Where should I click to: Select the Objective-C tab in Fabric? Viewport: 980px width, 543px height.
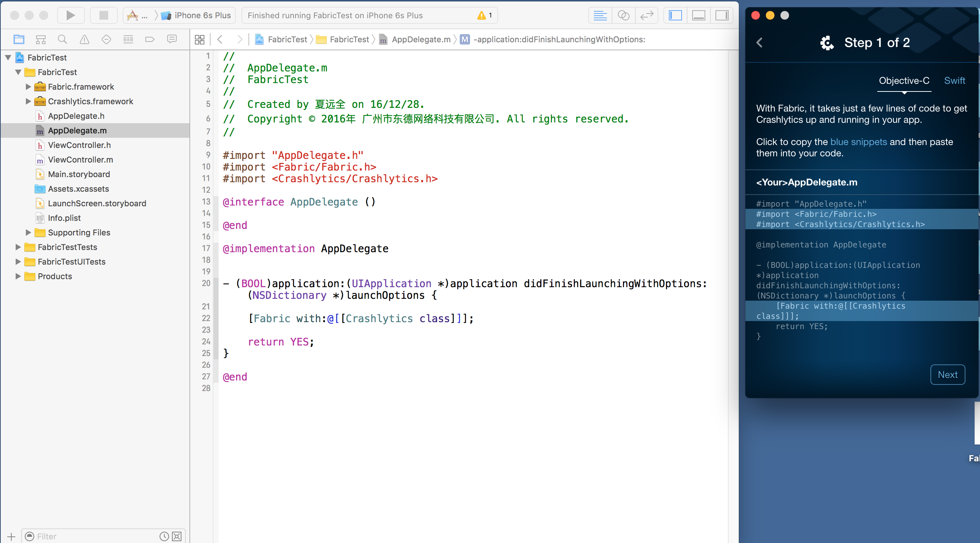904,81
